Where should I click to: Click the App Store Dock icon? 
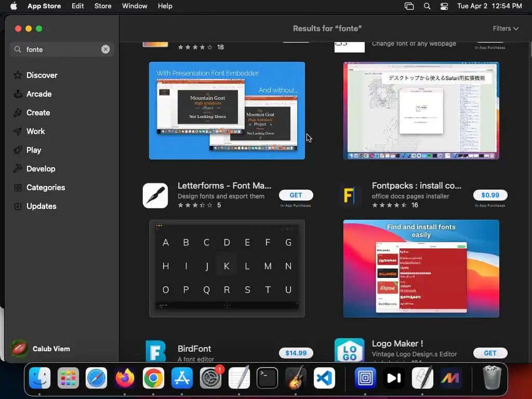pos(182,378)
